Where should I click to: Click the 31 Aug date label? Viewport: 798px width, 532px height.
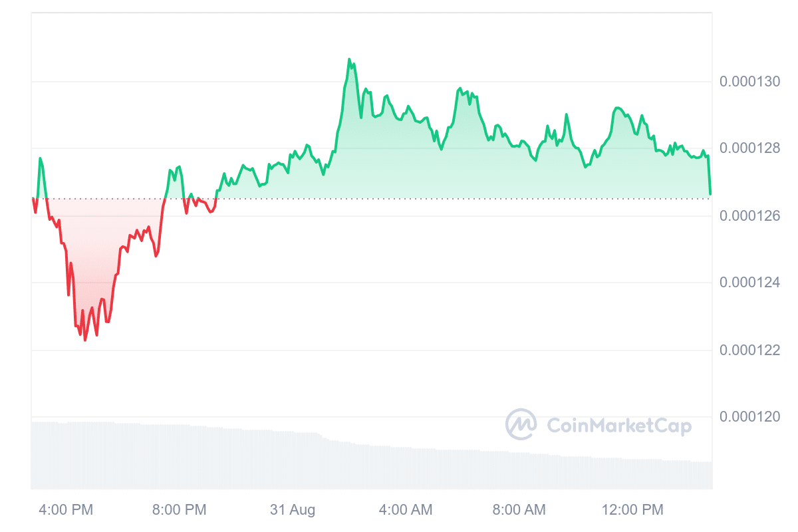[293, 510]
